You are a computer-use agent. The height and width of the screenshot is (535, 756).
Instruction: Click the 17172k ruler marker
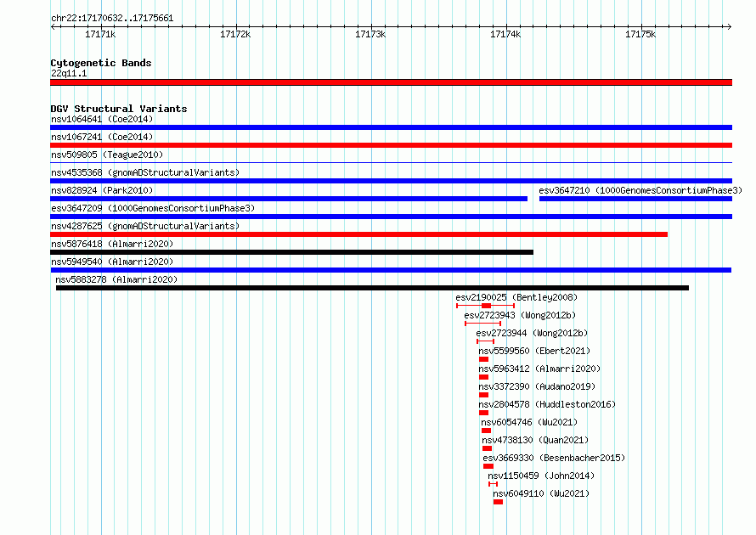235,34
